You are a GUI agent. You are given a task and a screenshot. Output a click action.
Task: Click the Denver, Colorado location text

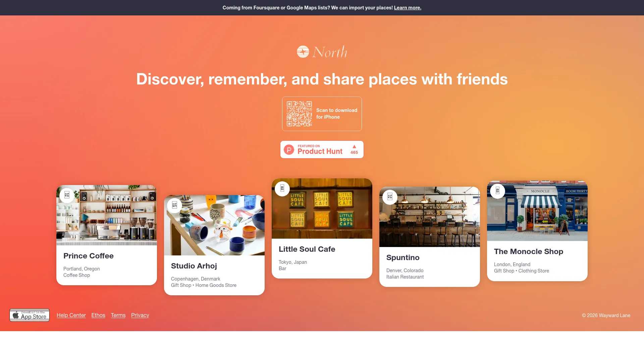[405, 270]
